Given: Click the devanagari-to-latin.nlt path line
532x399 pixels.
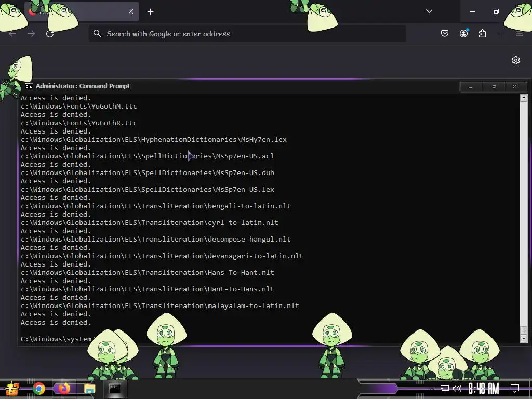Looking at the screenshot, I should point(162,256).
